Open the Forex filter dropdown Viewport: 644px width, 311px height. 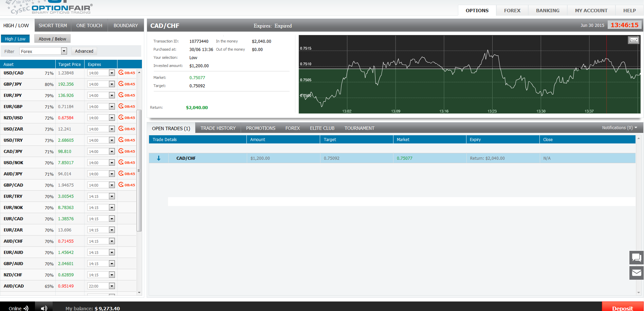pos(64,51)
